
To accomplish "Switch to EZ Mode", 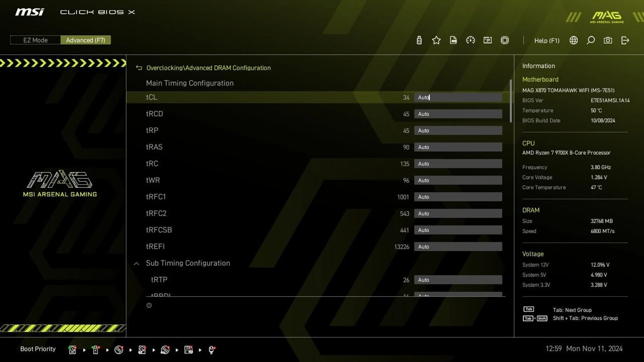I will click(35, 40).
